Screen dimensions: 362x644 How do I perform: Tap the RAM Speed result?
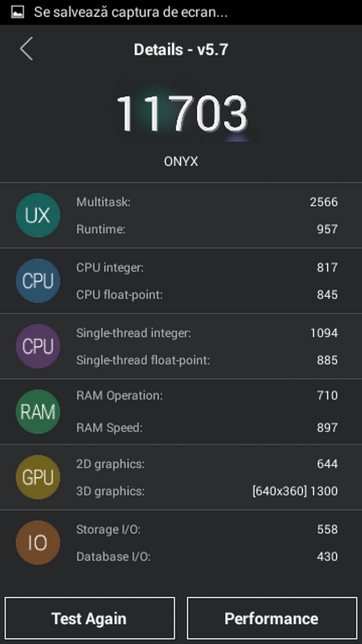click(207, 428)
